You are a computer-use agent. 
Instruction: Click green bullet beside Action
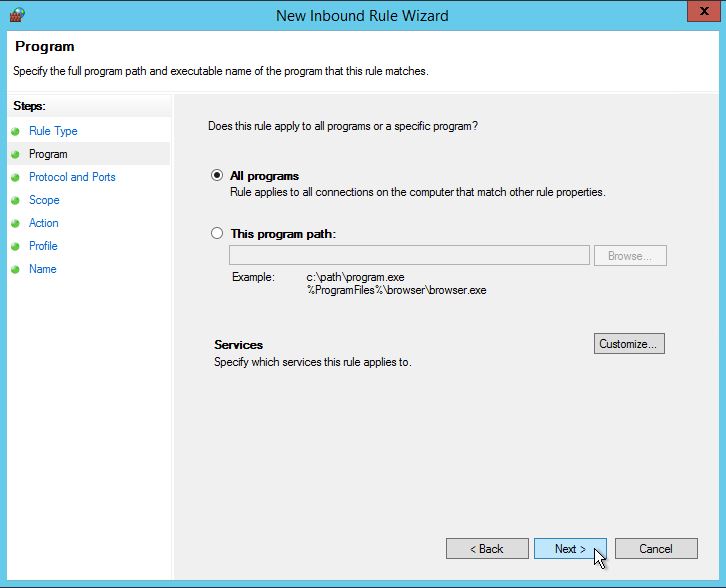coord(15,224)
